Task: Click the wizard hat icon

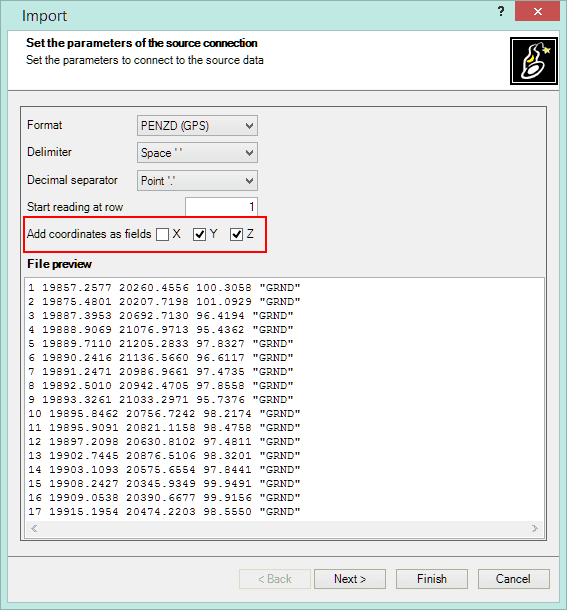Action: tap(534, 61)
